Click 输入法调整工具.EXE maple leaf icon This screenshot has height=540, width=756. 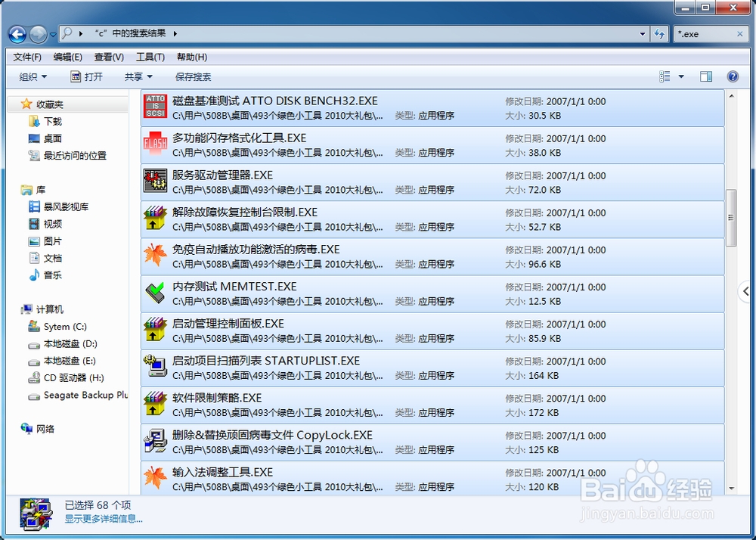click(155, 477)
